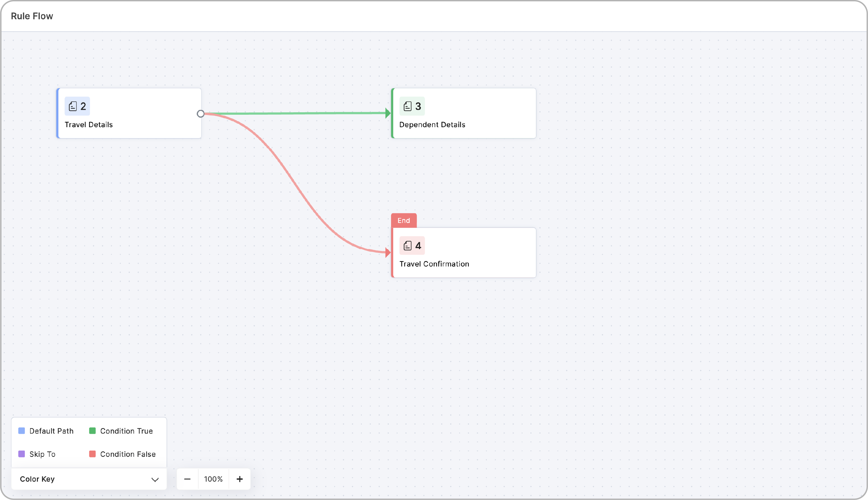The height and width of the screenshot is (500, 868).
Task: Click the purple Skip To swatch
Action: click(x=22, y=454)
